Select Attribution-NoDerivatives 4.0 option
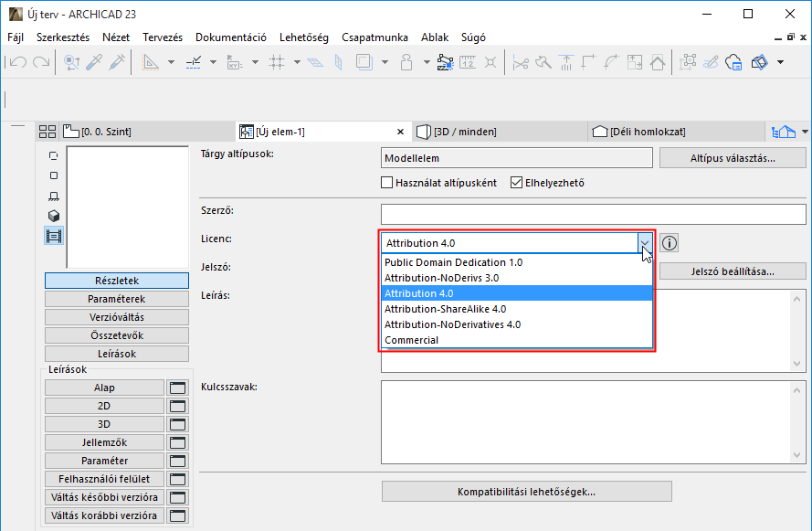 click(517, 324)
